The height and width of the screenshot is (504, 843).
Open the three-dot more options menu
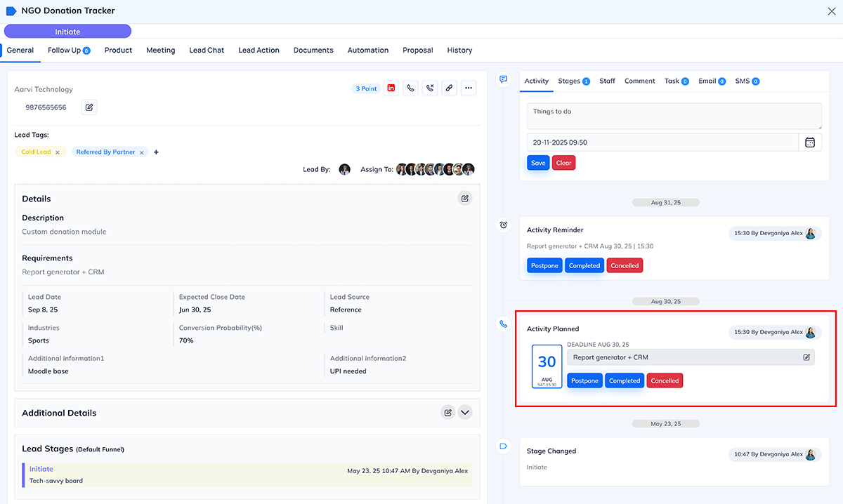tap(469, 88)
